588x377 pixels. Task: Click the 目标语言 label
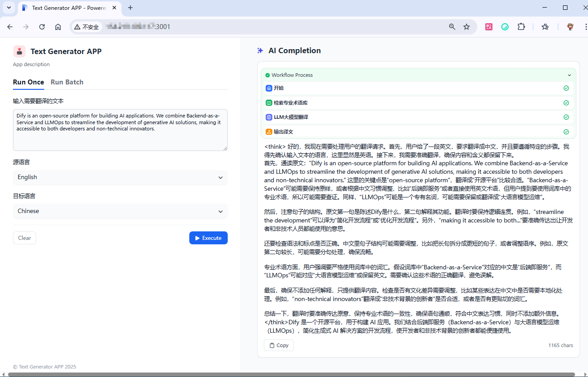tap(24, 196)
